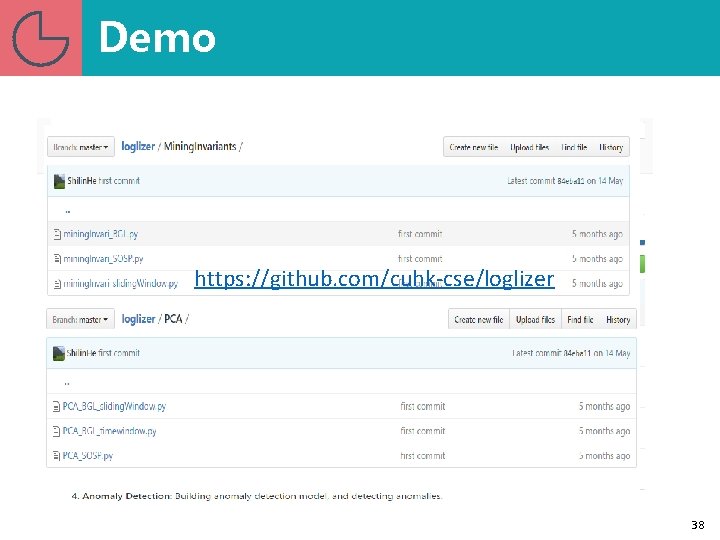The image size is (720, 540).
Task: Click first commit message for miningInvari_BGL.py
Action: pos(420,234)
